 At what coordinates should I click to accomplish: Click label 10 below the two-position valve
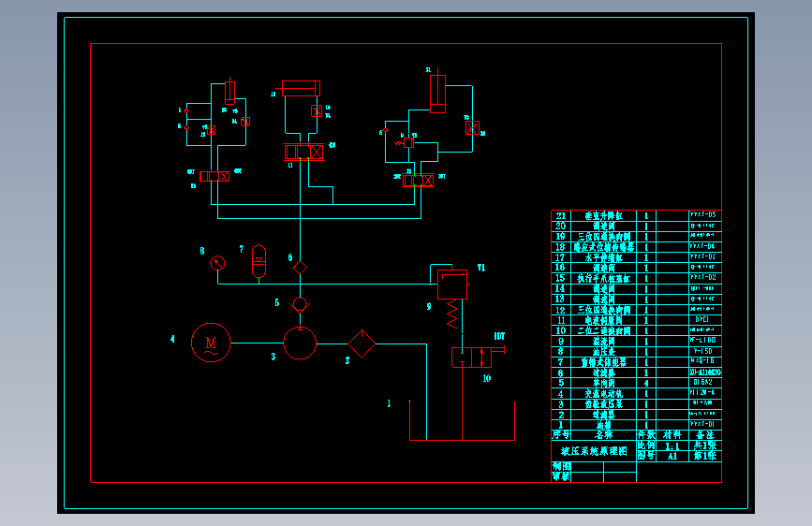[x=487, y=378]
